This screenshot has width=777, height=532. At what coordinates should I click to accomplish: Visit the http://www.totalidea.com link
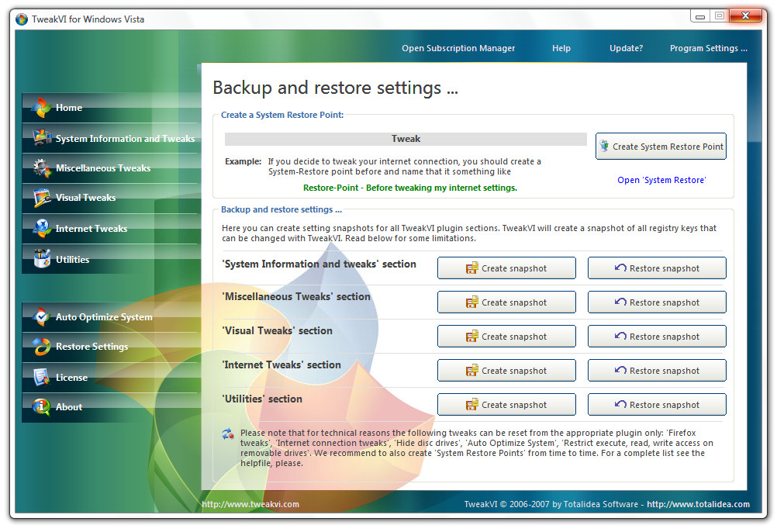click(698, 504)
